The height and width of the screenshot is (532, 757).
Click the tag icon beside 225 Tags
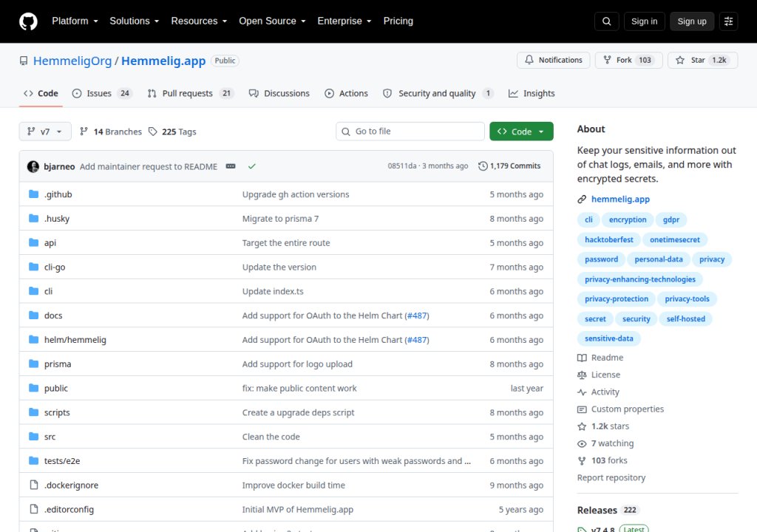[152, 132]
